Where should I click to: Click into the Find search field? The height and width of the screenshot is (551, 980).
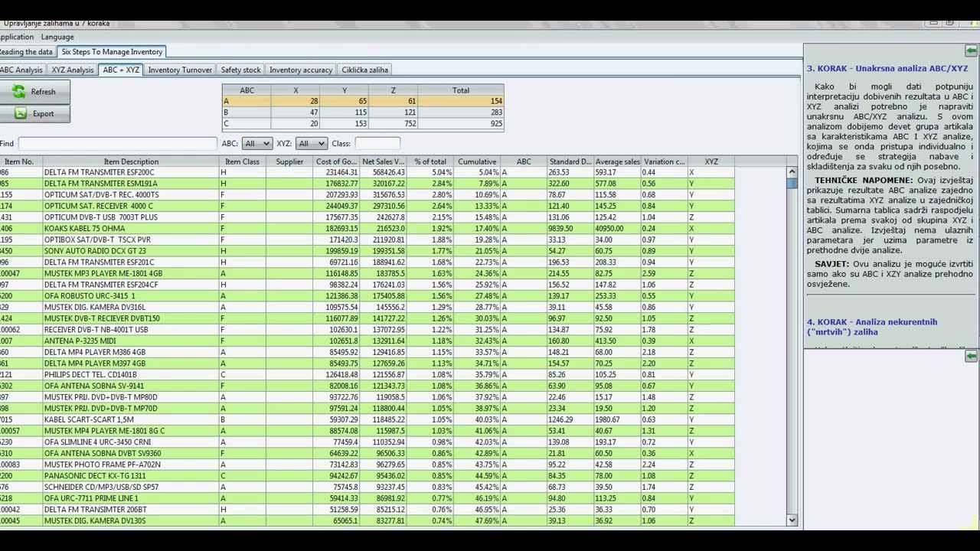(x=118, y=143)
